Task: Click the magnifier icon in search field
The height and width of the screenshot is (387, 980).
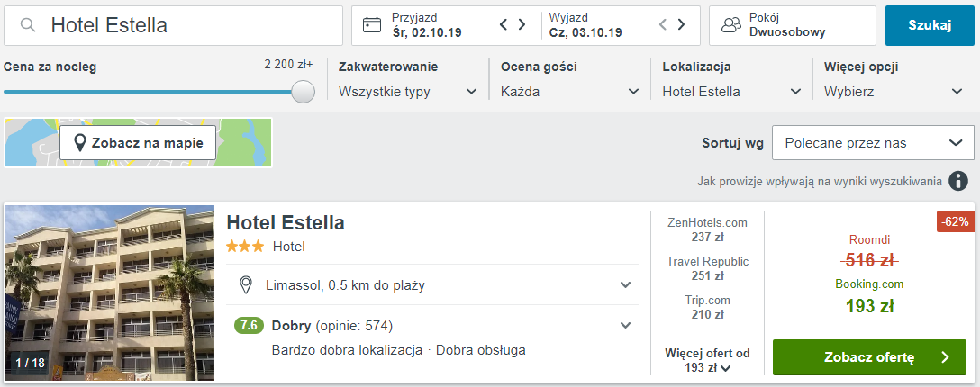Action: click(x=28, y=25)
